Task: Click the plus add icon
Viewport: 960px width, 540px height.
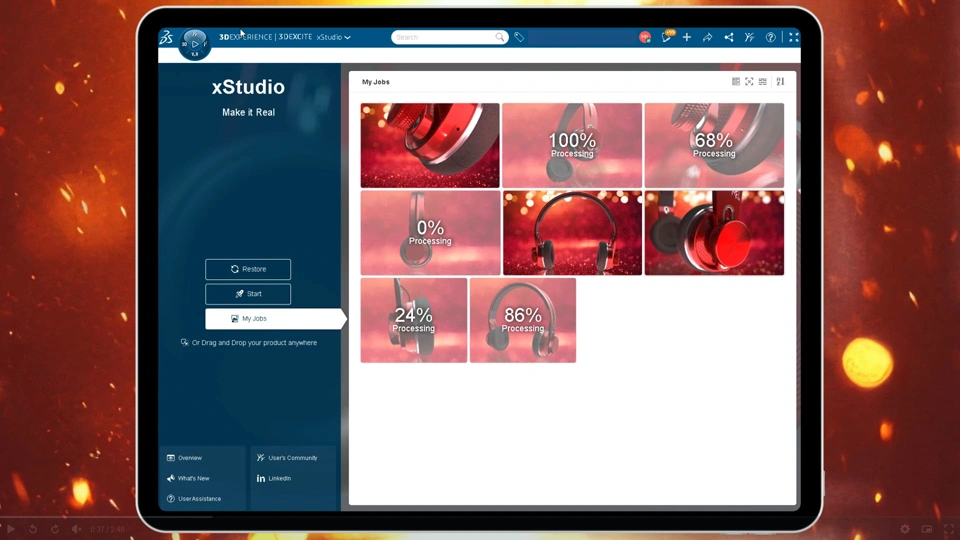Action: click(687, 37)
